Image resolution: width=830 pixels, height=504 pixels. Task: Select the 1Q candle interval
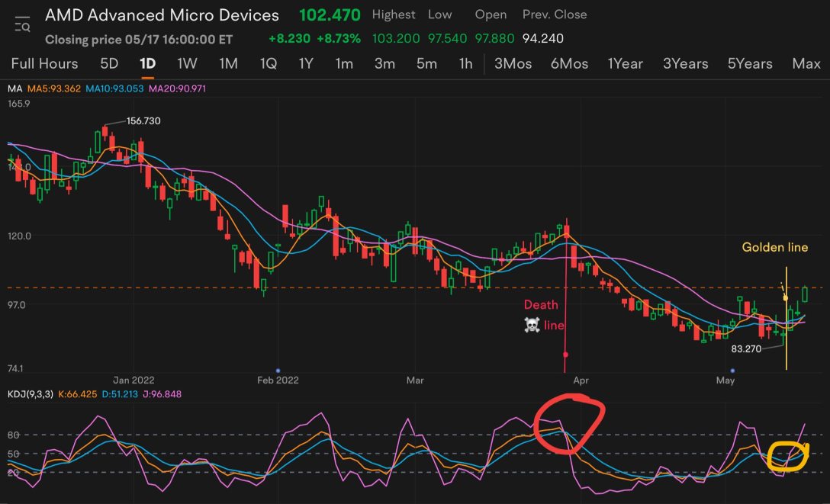tap(269, 64)
